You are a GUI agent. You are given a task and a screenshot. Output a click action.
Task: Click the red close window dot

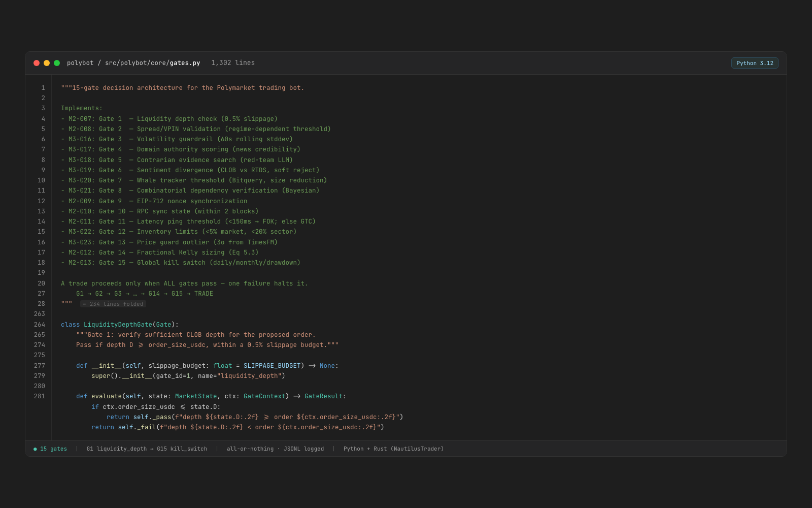tap(37, 63)
